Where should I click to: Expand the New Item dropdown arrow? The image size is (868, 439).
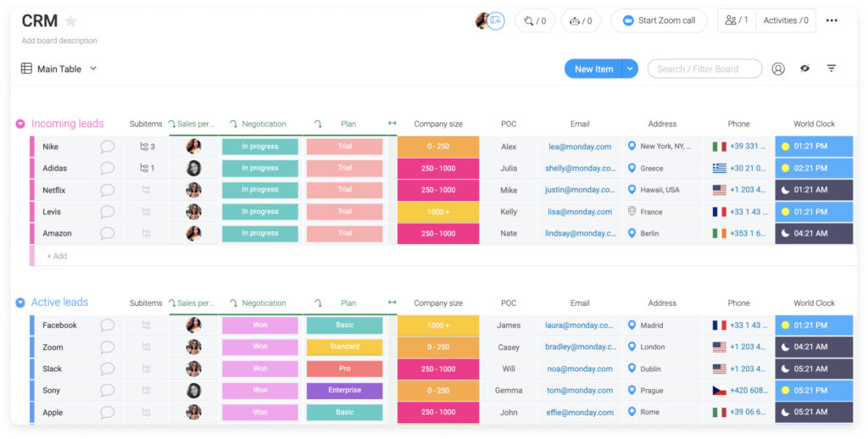click(x=630, y=69)
